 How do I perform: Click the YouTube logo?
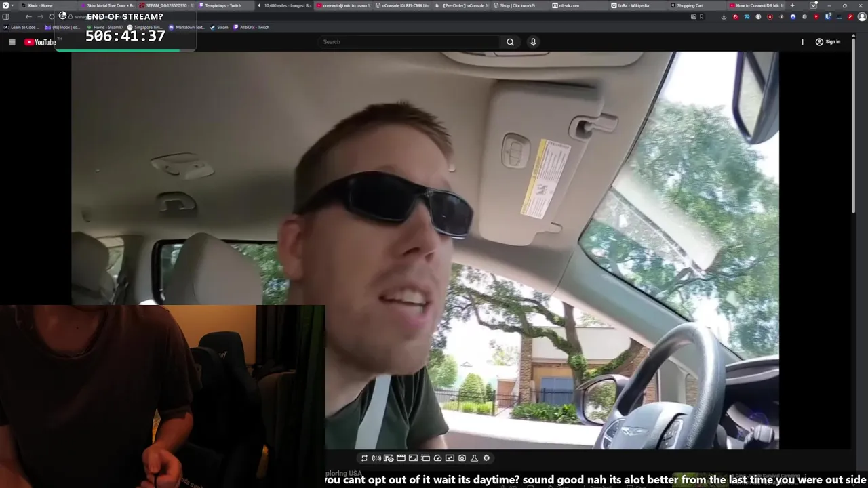pyautogui.click(x=41, y=42)
